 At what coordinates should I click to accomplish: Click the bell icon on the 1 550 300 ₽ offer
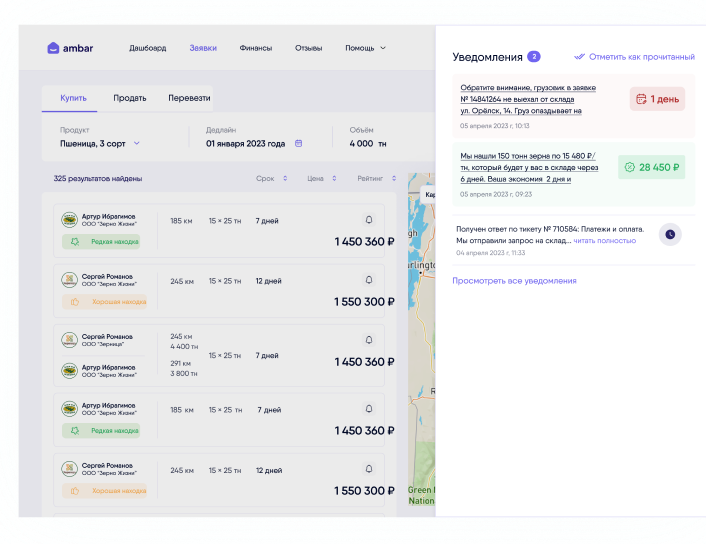coord(368,279)
